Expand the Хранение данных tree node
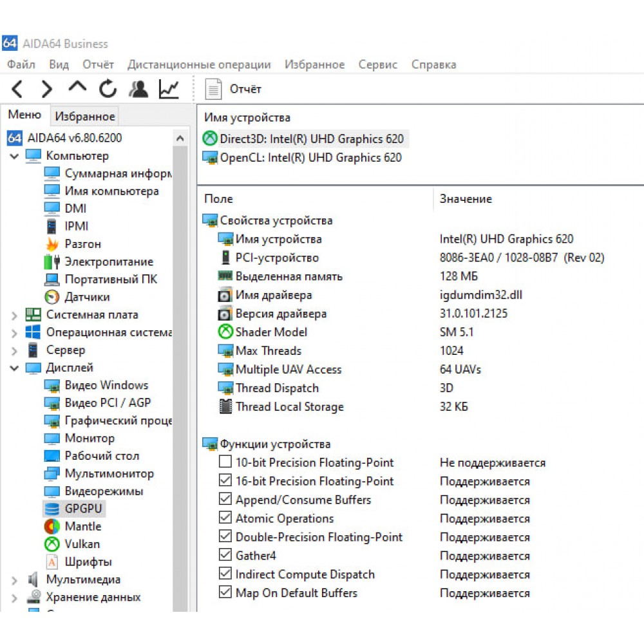 point(14,598)
